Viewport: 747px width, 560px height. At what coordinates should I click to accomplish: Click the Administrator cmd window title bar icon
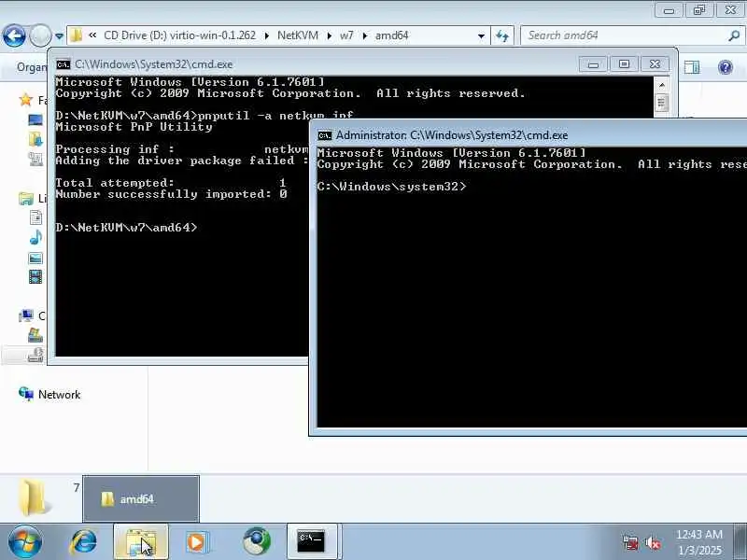(x=324, y=135)
